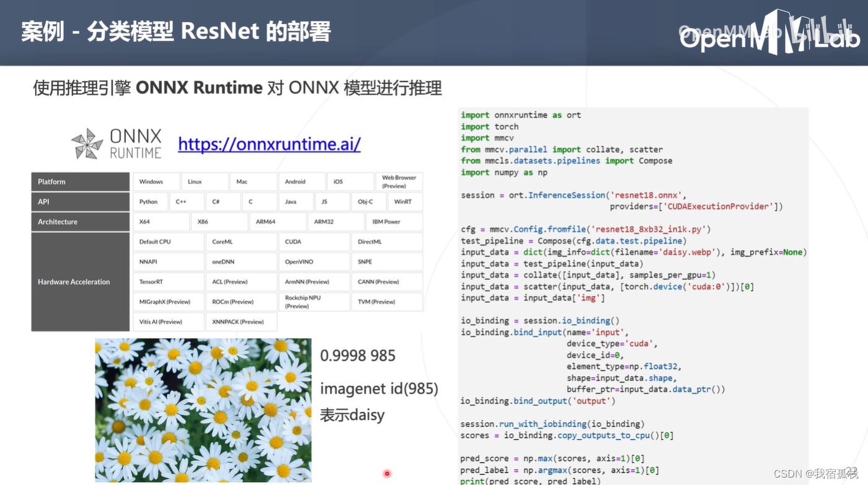This screenshot has height=485, width=868.
Task: Click the WinRT API cell
Action: [405, 201]
